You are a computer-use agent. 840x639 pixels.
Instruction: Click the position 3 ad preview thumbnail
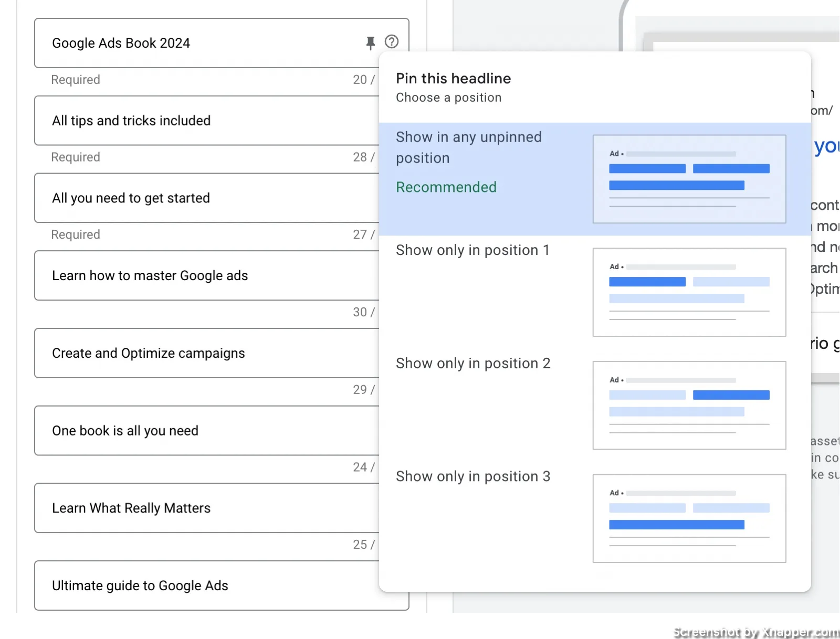click(689, 519)
